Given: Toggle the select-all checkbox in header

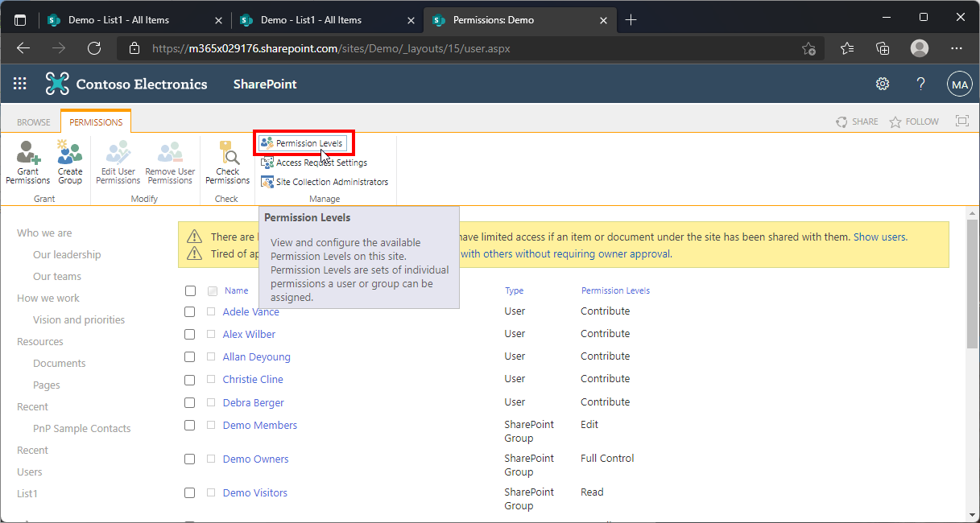Looking at the screenshot, I should point(190,291).
